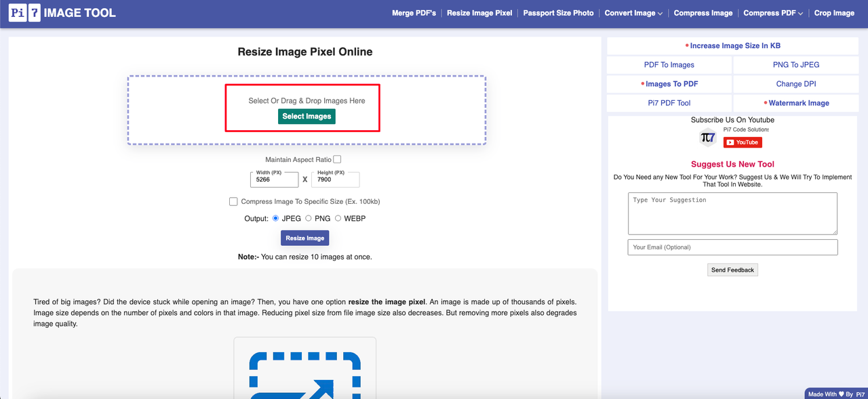
Task: Click the Pi7 Image Tool logo
Action: tap(63, 13)
